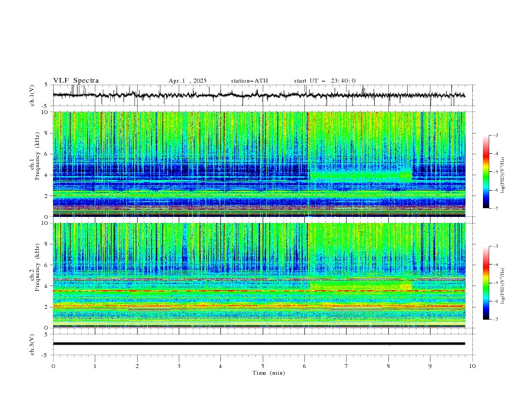
Task: Click the ch.2 frequency tick label "2"
Action: click(x=48, y=307)
